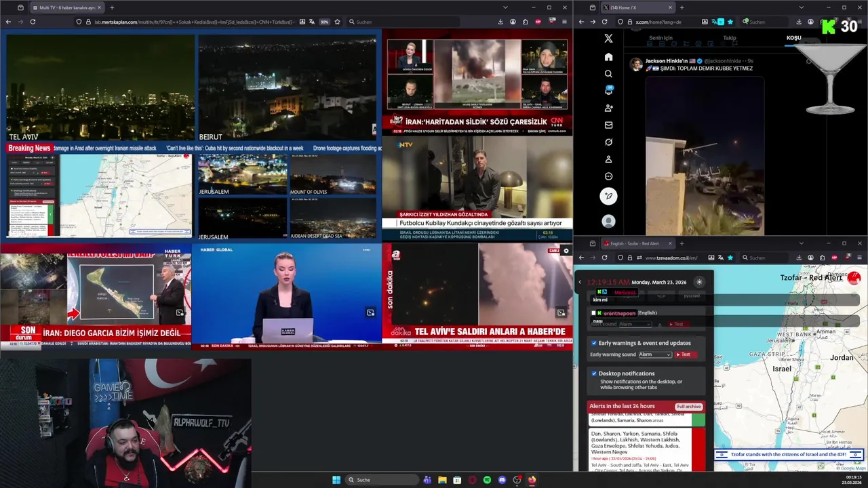Open hamburger menu in Tzofar browser
The image size is (868, 488).
[860, 258]
